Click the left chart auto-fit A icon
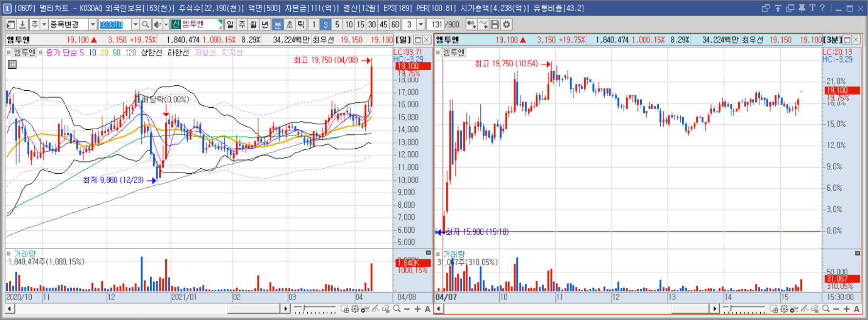 pos(428,309)
